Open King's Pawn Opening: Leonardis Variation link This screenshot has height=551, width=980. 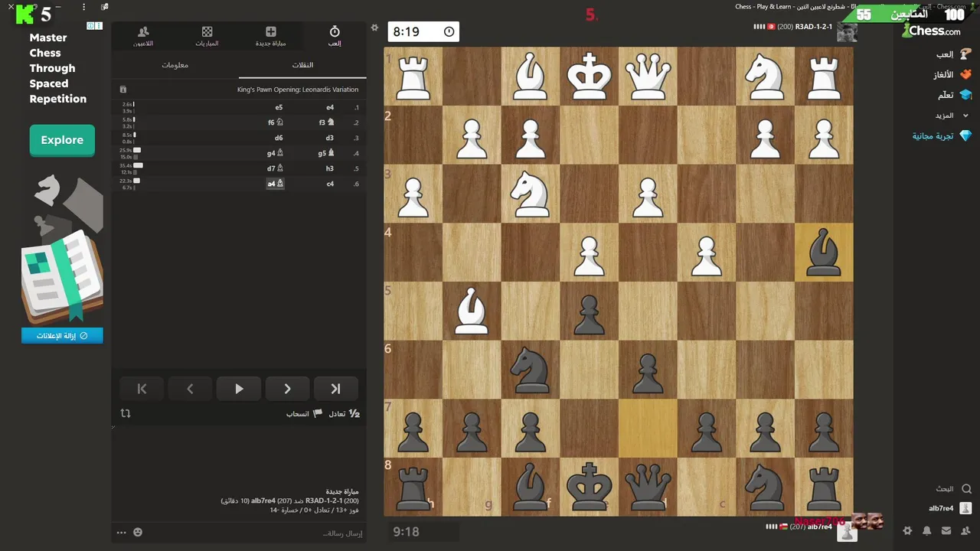pyautogui.click(x=298, y=90)
